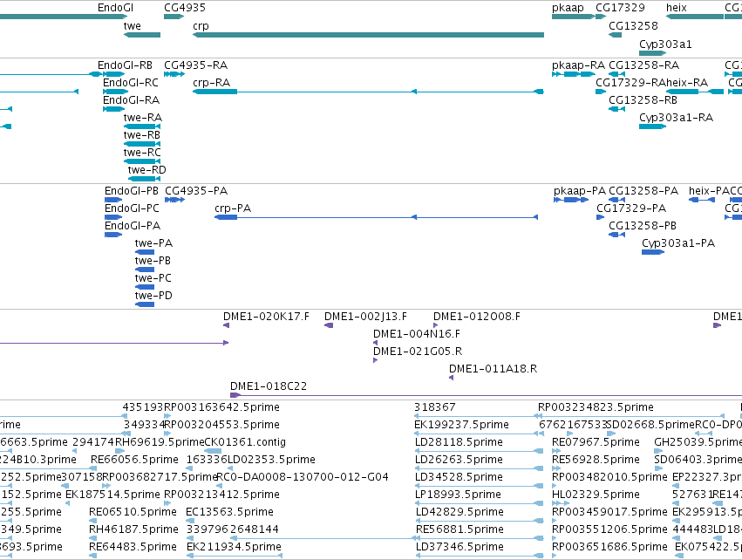Click the CG13258-RA transcript label
The image size is (742, 560).
click(643, 65)
